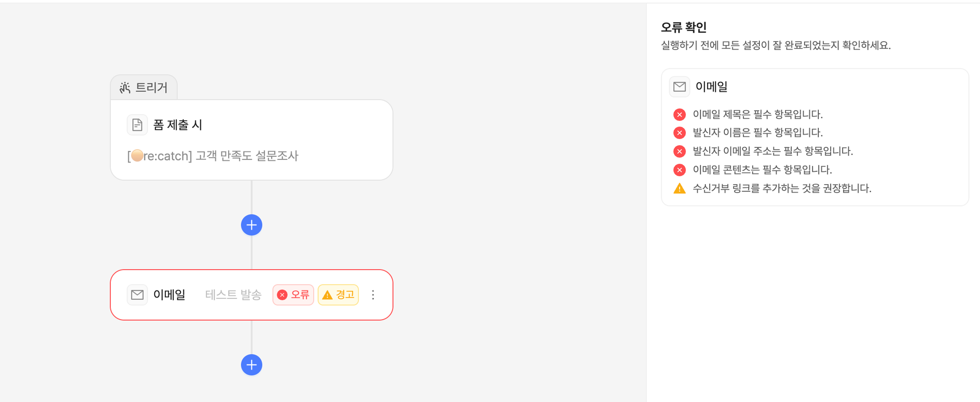This screenshot has height=402, width=980.
Task: Click the unsubscribe link recommendation warning
Action: pos(782,189)
